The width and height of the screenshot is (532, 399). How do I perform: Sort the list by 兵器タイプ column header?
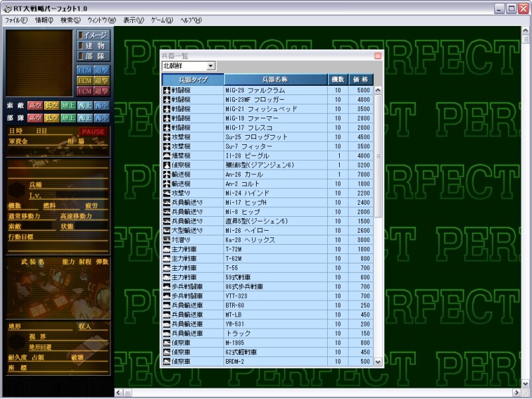(x=193, y=79)
